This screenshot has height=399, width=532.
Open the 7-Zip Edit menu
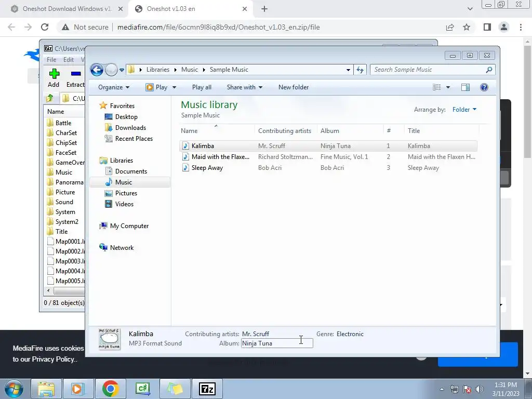pyautogui.click(x=68, y=60)
